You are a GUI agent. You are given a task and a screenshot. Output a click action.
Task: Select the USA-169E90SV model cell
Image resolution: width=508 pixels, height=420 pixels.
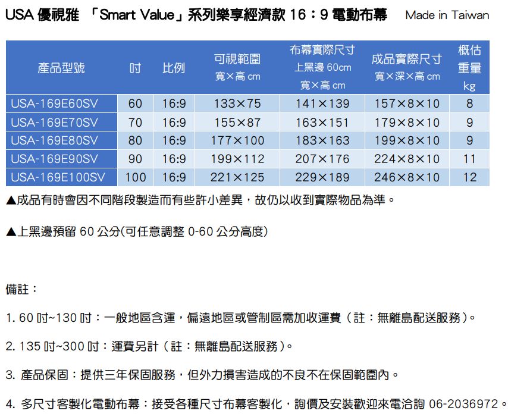click(x=54, y=159)
